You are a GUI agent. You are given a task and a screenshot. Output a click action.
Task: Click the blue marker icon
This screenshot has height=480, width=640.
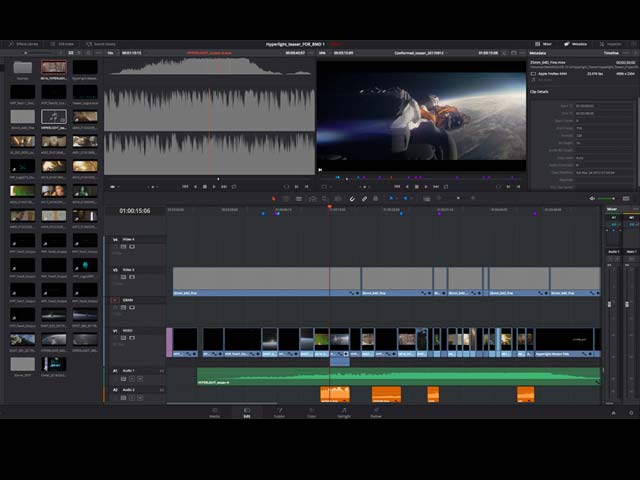tap(405, 198)
